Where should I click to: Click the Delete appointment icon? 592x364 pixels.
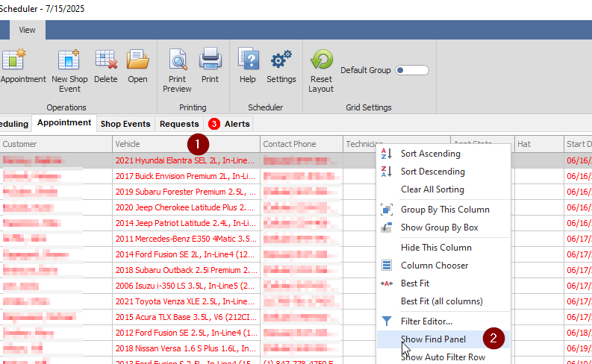(x=106, y=60)
